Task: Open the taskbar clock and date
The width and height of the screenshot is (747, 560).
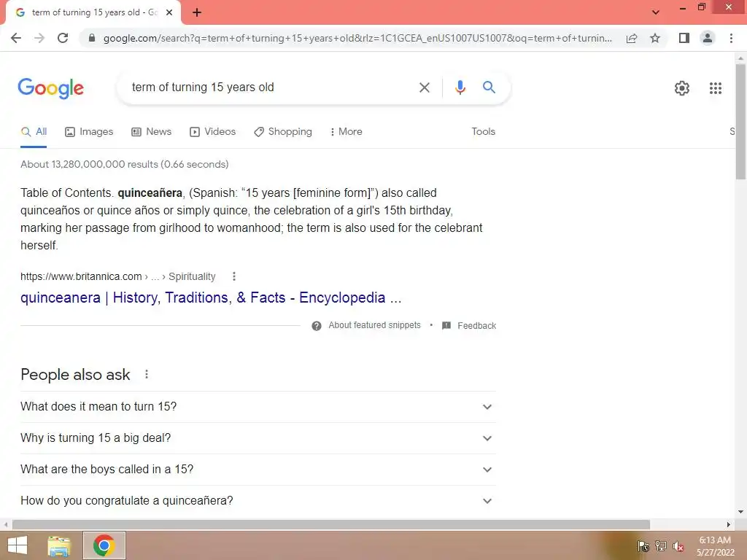Action: (715, 546)
